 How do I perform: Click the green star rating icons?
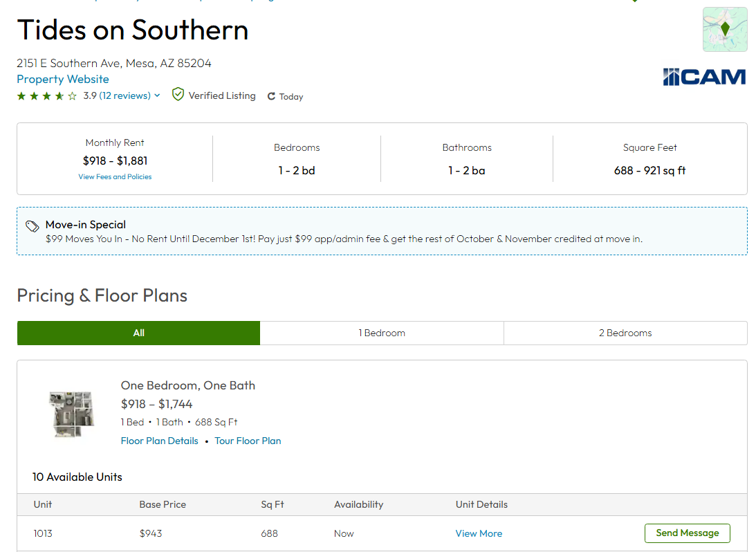point(46,96)
